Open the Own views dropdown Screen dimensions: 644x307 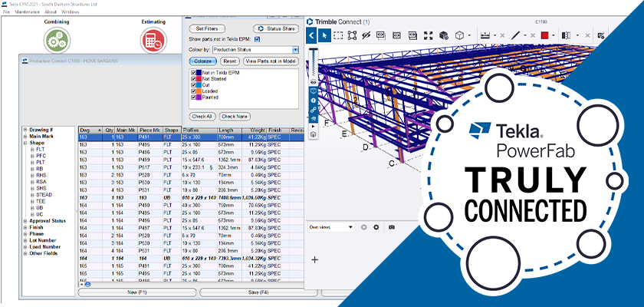(331, 227)
